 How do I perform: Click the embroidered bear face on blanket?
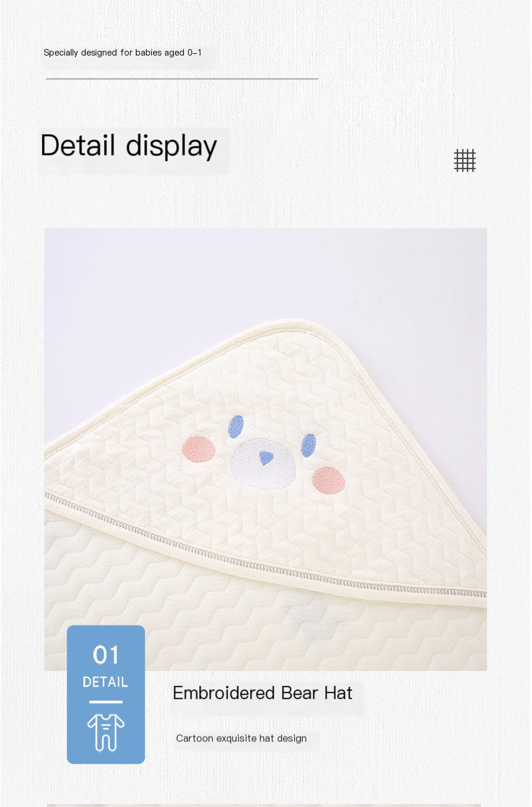(x=264, y=455)
